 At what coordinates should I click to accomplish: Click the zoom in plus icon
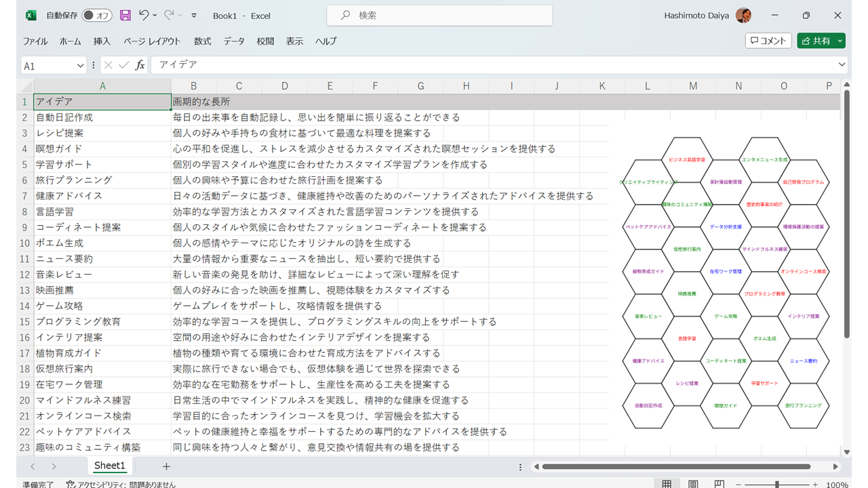coord(815,485)
